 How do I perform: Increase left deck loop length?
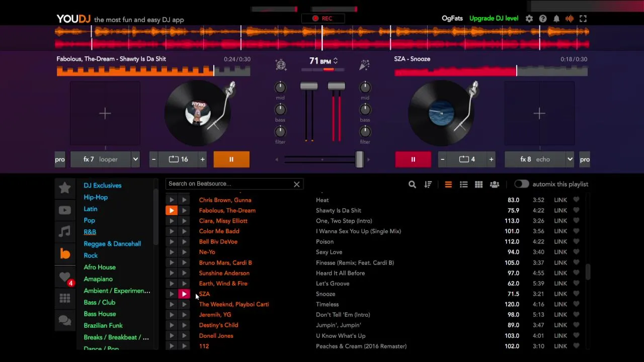point(202,159)
